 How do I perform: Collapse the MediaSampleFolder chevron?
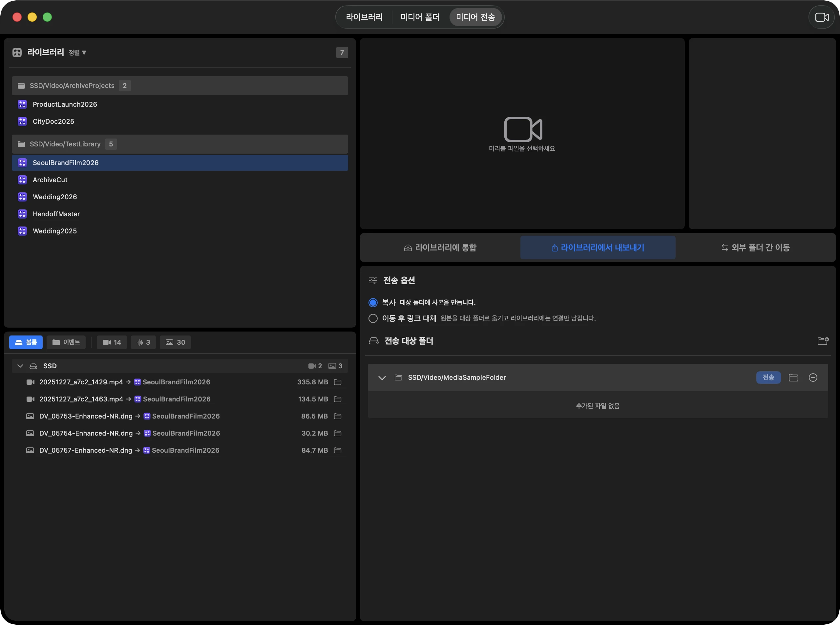point(382,377)
